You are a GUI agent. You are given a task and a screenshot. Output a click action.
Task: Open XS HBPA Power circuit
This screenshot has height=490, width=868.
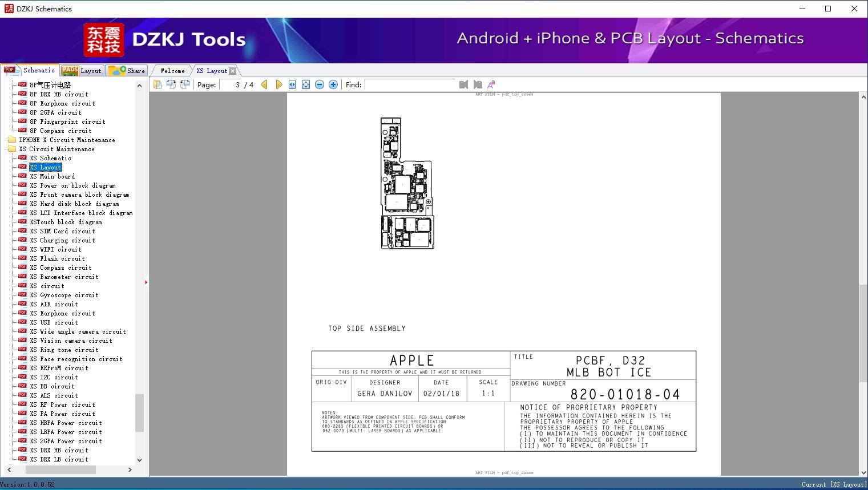(x=66, y=423)
